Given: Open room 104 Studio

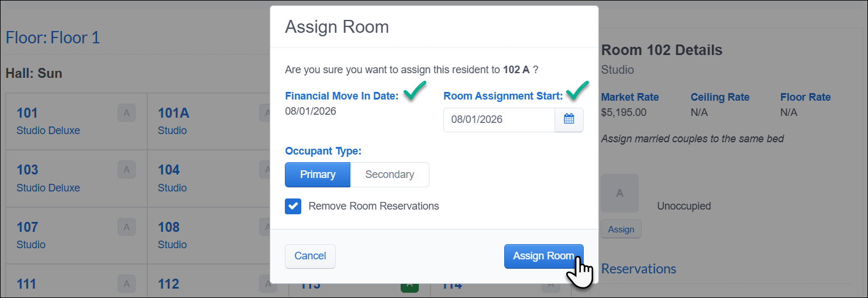Looking at the screenshot, I should coord(172,178).
